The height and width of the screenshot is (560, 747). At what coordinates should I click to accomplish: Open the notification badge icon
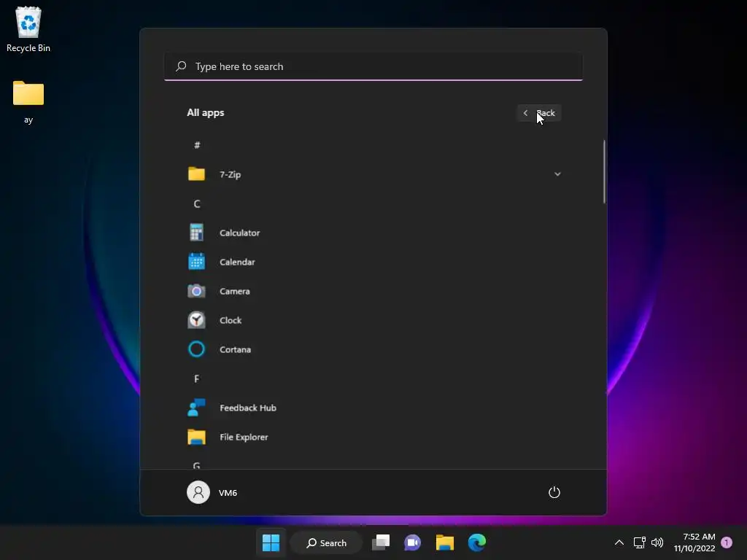[x=727, y=542]
